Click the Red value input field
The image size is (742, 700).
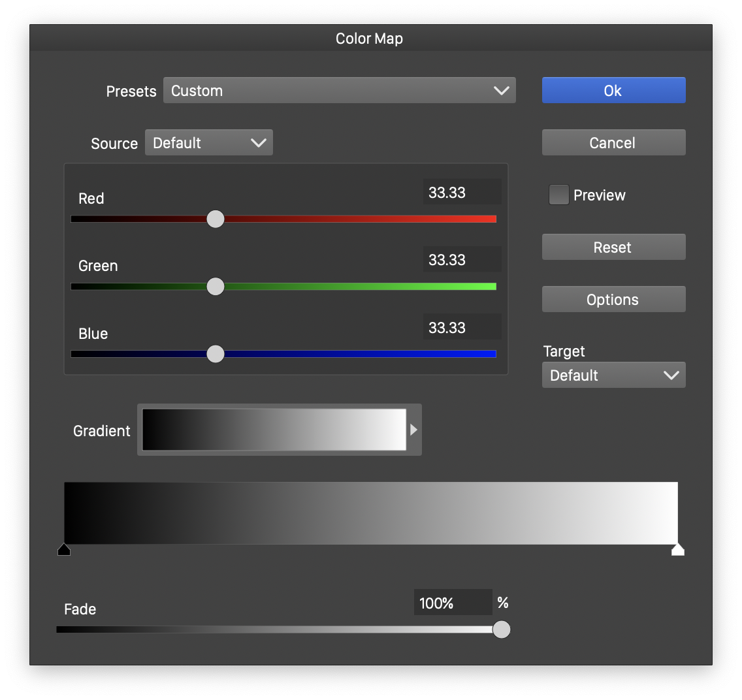[x=462, y=193]
